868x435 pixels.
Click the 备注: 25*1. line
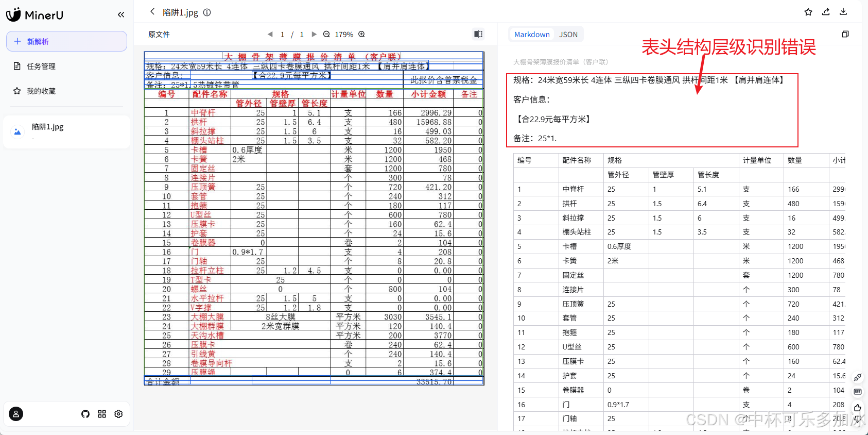pyautogui.click(x=534, y=139)
